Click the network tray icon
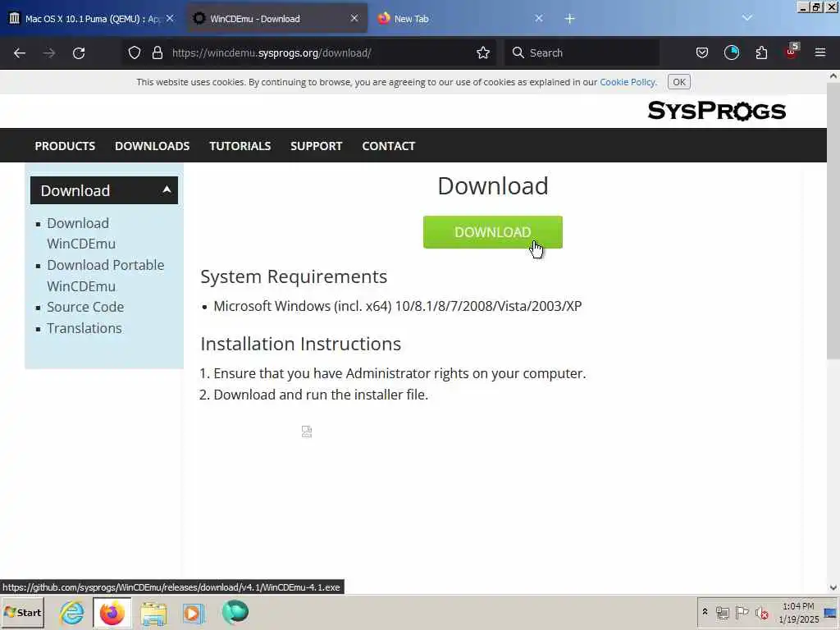The width and height of the screenshot is (840, 630). point(722,612)
